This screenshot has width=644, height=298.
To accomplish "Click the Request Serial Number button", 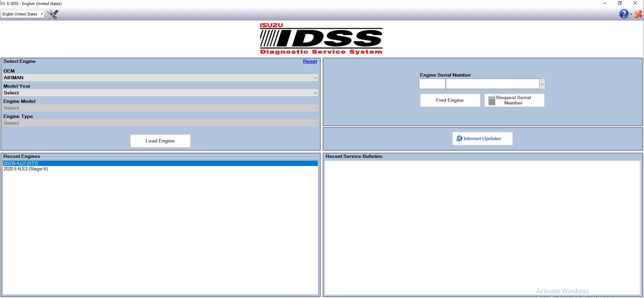I will [x=514, y=100].
